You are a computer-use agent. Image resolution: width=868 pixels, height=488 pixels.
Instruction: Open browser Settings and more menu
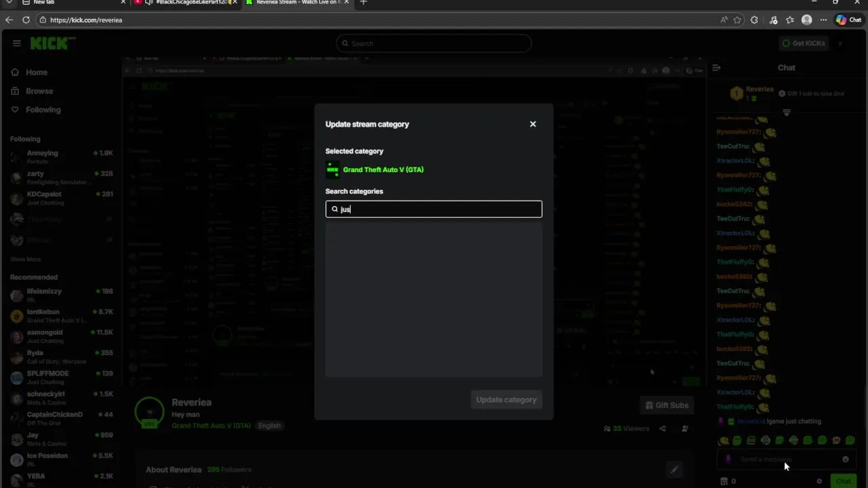click(823, 20)
